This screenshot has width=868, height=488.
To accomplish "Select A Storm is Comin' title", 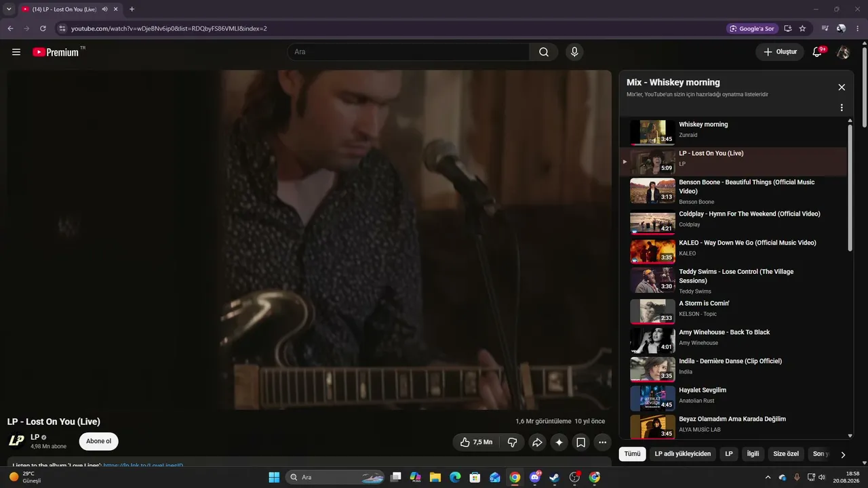I will [x=704, y=304].
